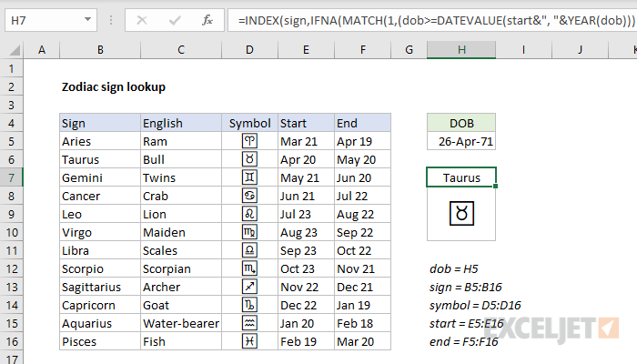Screen dimensions: 637x364
Task: Click the Gemini symbol cell
Action: [x=249, y=177]
